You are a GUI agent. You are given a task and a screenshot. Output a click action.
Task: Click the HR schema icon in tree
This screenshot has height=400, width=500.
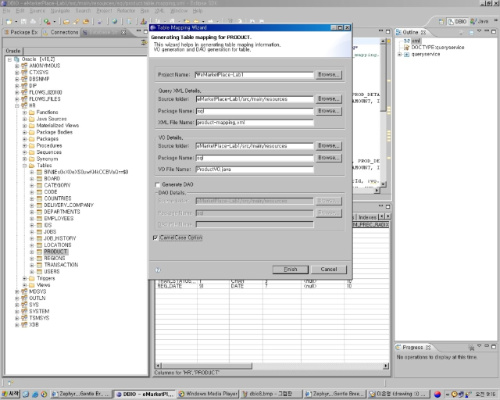point(24,106)
